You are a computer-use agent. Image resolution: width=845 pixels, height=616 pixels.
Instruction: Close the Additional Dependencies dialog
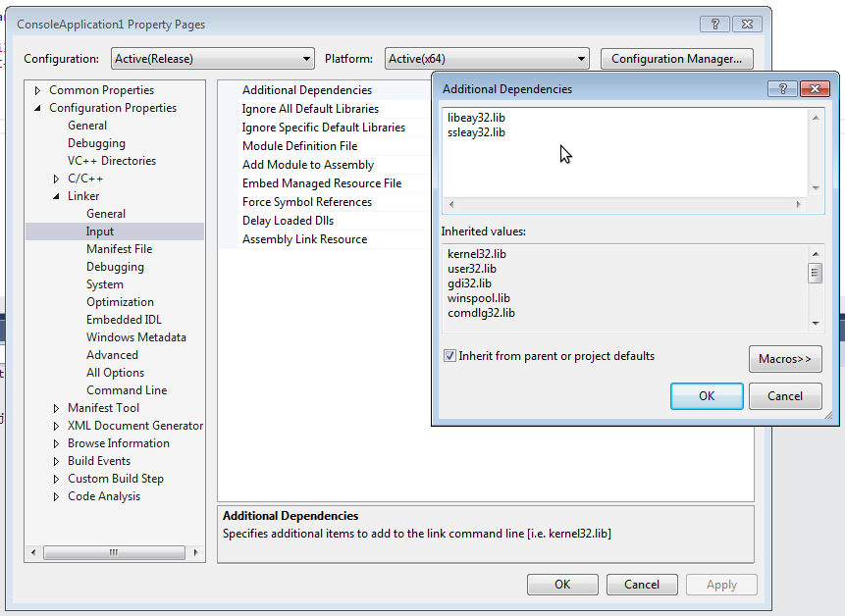click(x=814, y=88)
